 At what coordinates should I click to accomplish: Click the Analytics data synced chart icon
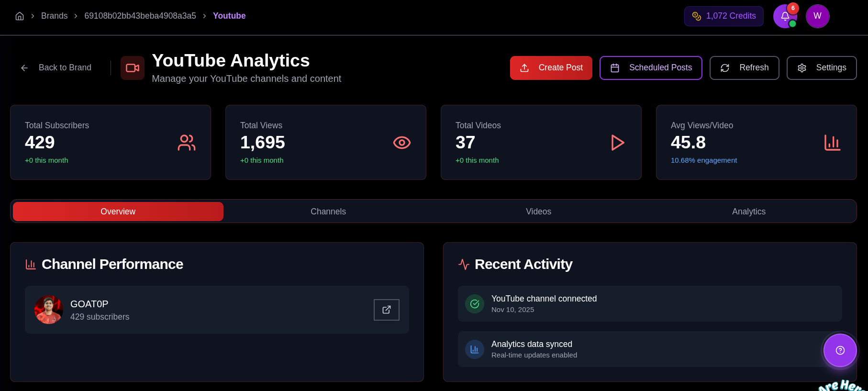[x=475, y=349]
